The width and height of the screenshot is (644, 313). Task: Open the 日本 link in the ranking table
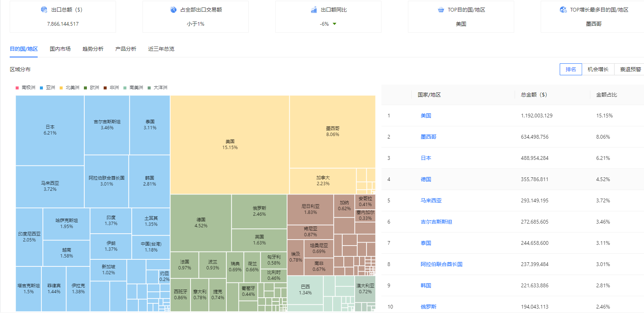426,158
